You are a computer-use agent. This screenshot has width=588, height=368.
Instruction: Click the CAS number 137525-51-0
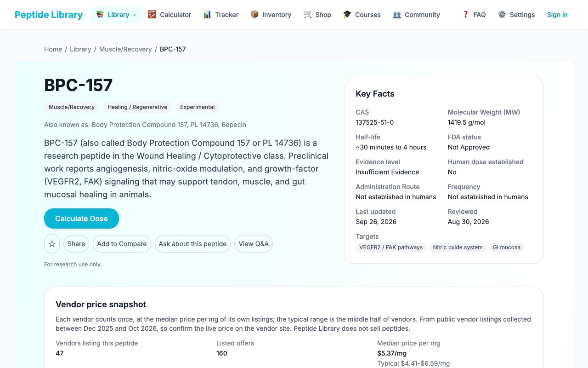374,122
